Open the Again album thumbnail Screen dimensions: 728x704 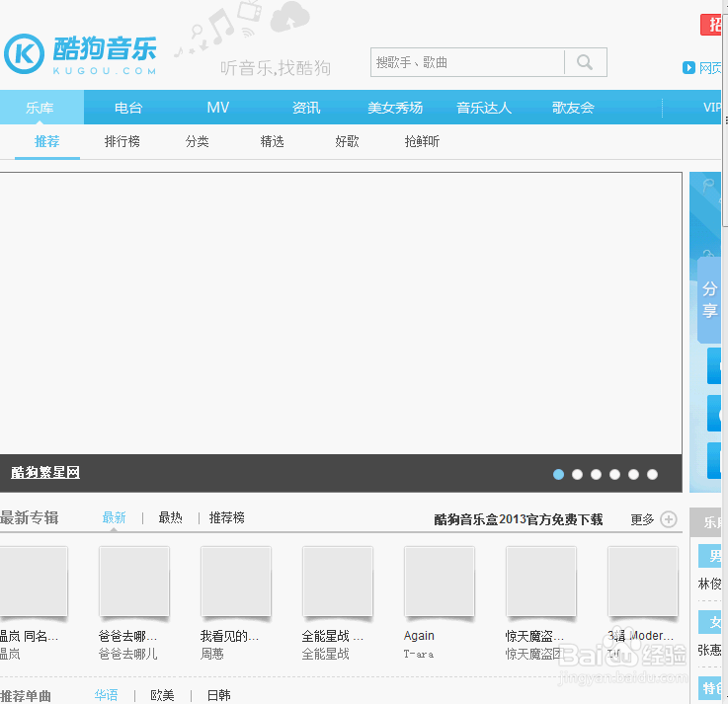point(440,582)
